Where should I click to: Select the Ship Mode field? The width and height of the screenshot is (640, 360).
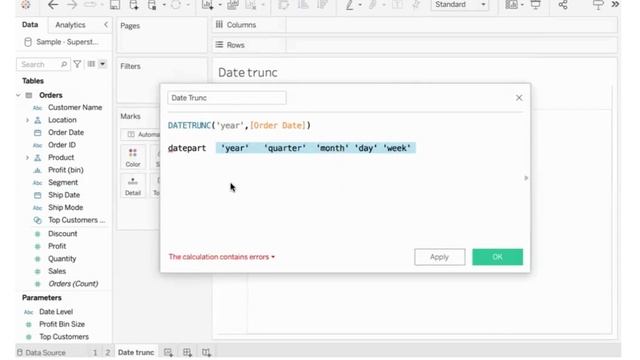65,208
